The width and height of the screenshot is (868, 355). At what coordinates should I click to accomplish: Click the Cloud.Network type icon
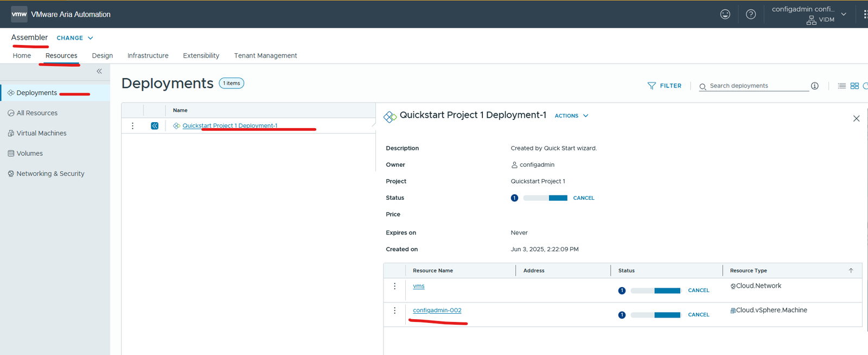[733, 286]
